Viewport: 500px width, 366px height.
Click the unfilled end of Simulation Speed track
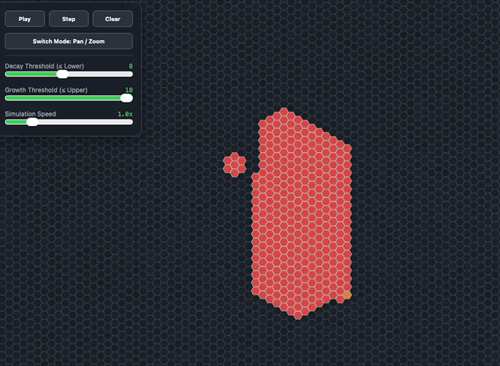pos(129,122)
